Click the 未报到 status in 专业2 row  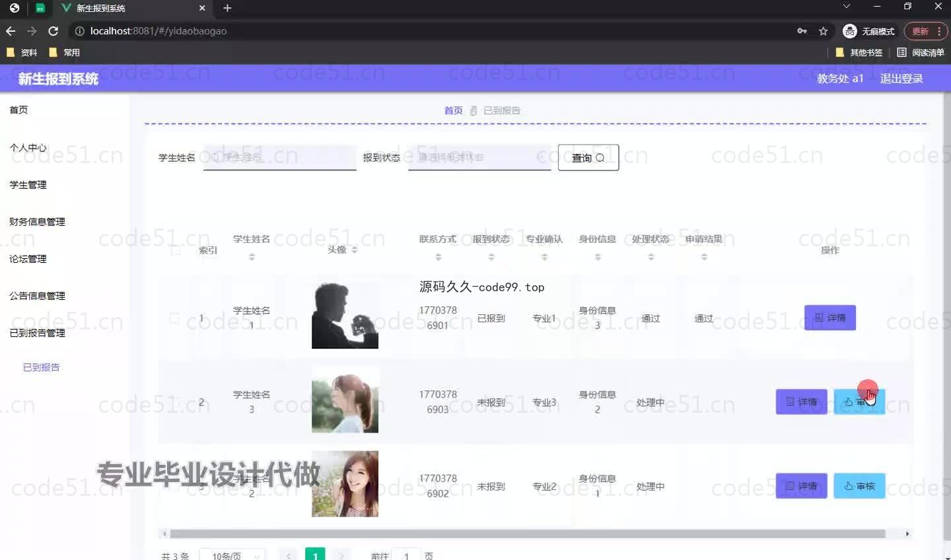[491, 486]
